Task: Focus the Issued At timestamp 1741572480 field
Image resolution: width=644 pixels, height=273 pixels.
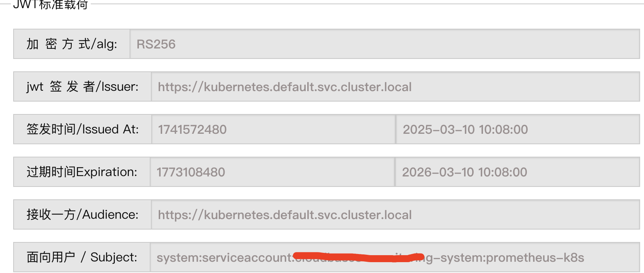Action: coord(273,129)
